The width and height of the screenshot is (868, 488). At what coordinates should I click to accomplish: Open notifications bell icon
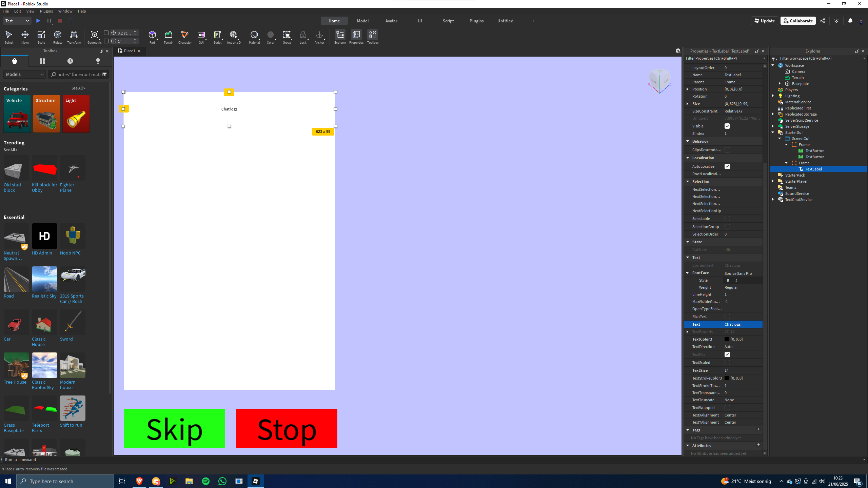point(850,21)
